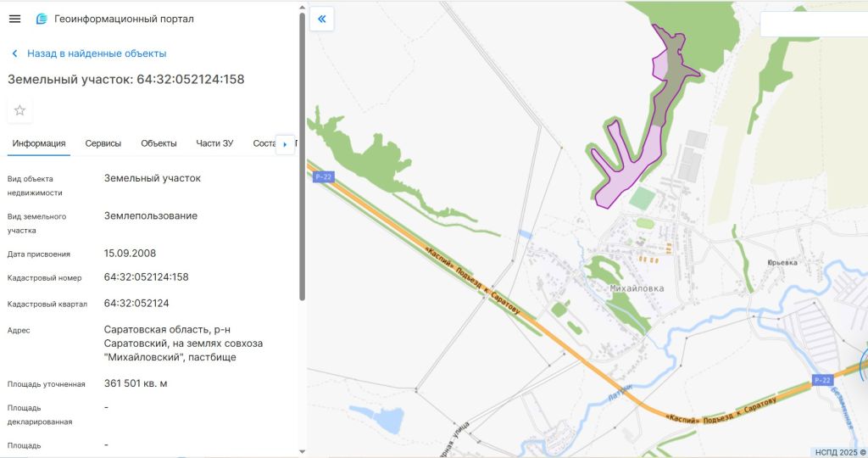Add parcel to favorites with star icon
Screen dimensions: 868x458
[x=20, y=110]
